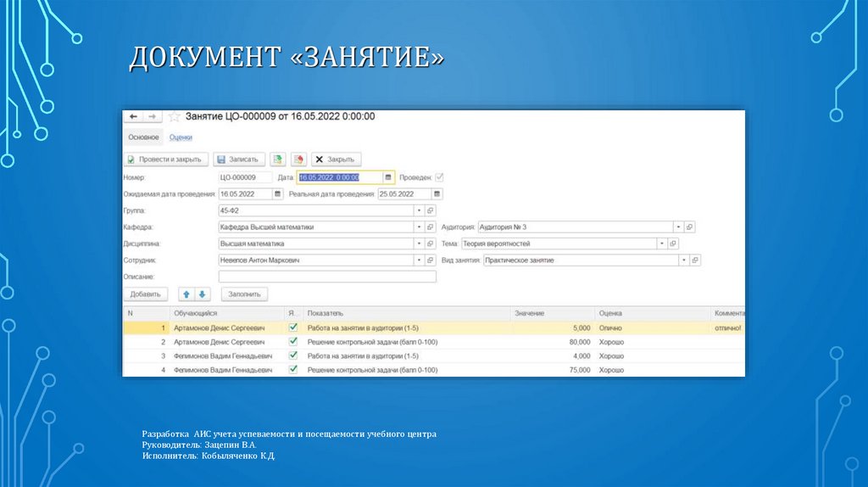This screenshot has width=868, height=487.
Task: Open Группа 45-Ф2 item card icon
Action: click(x=430, y=210)
